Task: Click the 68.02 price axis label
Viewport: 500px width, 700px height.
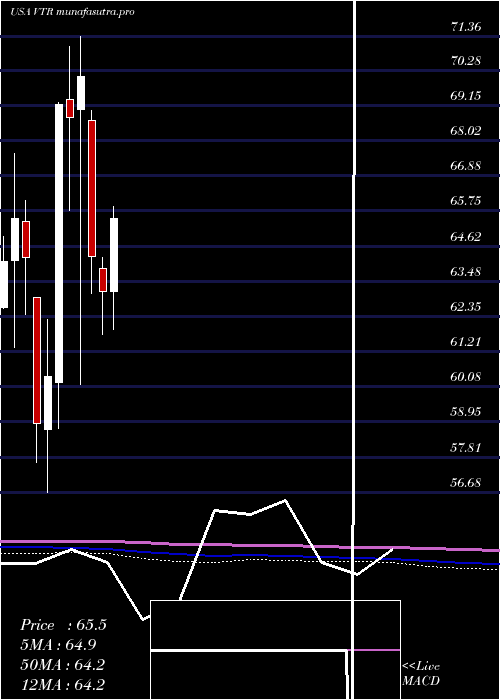Action: [466, 131]
